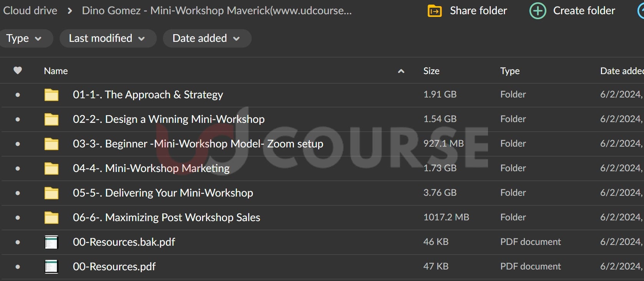Click folder icon for The Approach & Strategy
644x281 pixels.
(51, 95)
